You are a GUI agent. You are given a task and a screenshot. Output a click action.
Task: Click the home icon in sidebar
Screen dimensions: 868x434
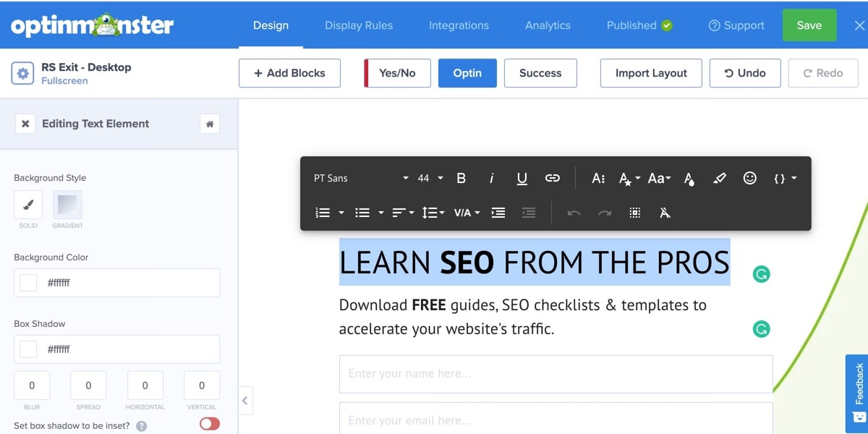pos(210,124)
